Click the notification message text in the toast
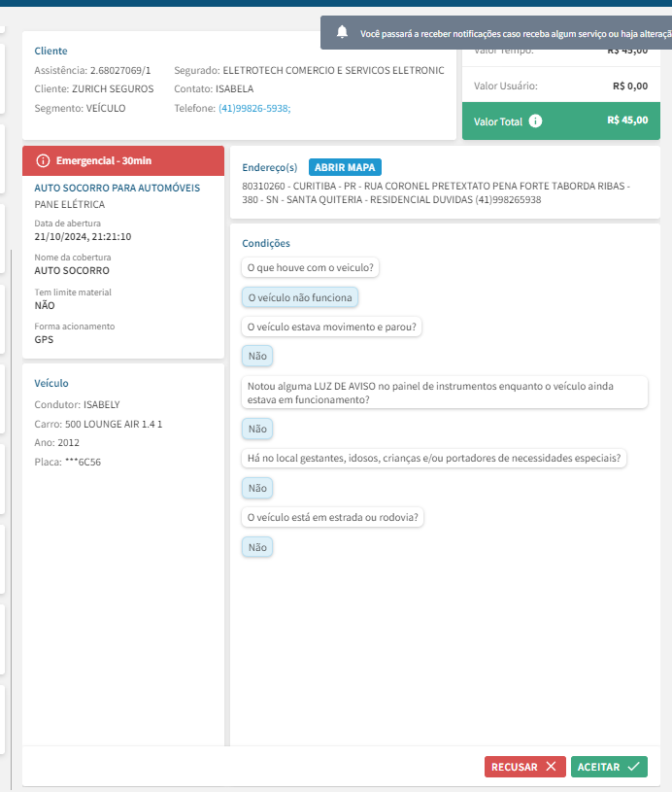672x792 pixels. click(515, 33)
